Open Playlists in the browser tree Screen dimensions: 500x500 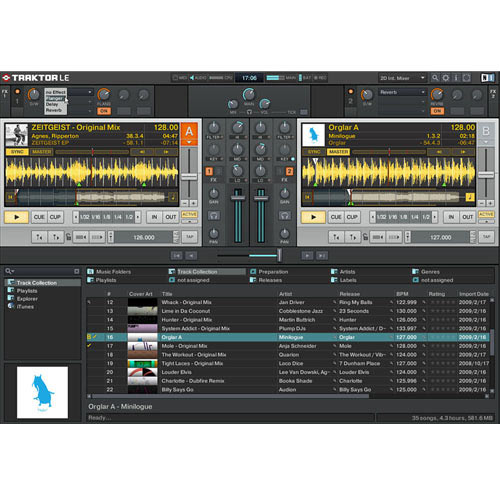(27, 291)
